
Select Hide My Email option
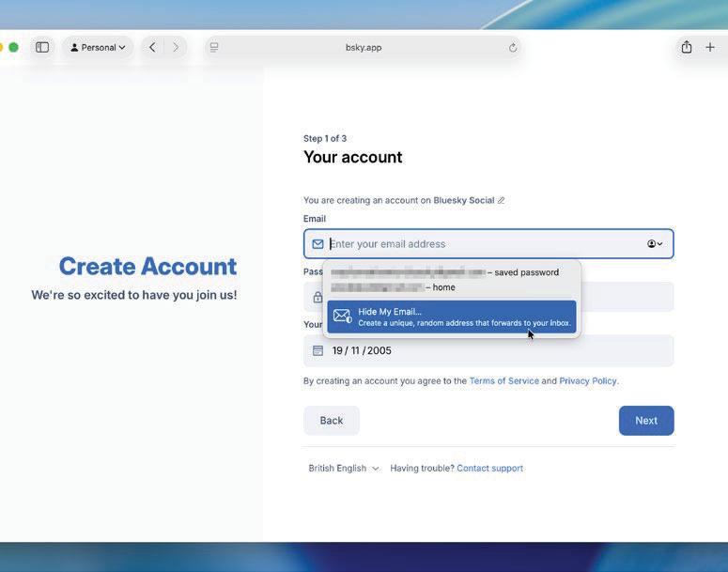(451, 317)
